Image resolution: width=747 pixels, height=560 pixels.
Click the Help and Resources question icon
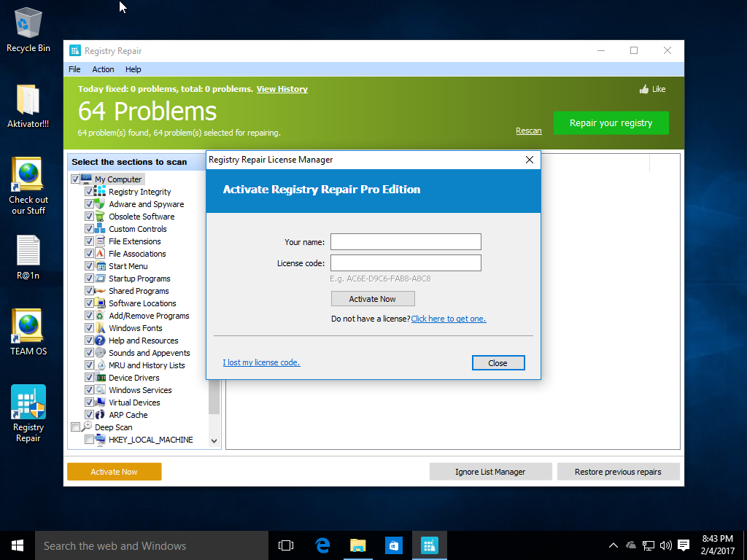point(100,340)
